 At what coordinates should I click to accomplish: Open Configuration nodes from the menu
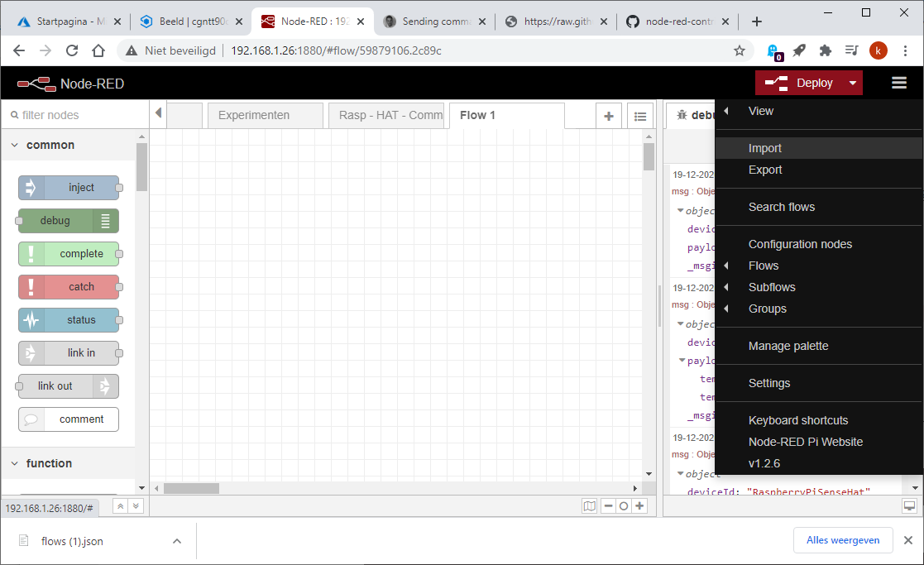(819, 244)
